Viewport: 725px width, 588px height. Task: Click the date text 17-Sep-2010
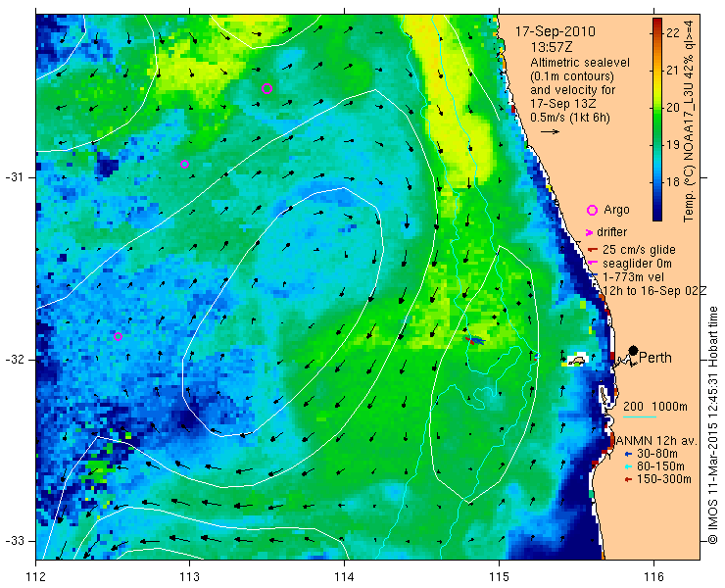[556, 32]
